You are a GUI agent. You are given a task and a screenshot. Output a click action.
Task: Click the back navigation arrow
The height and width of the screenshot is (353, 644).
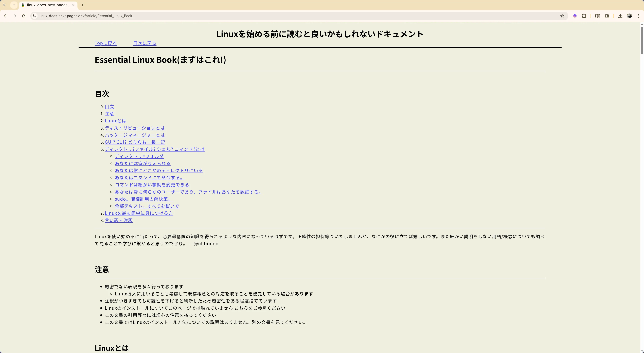point(6,15)
